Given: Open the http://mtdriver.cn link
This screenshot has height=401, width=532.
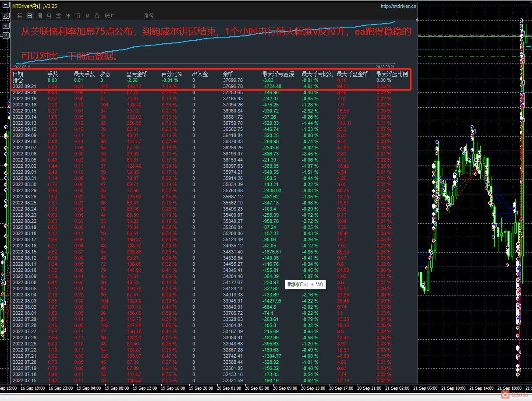Looking at the screenshot, I should pyautogui.click(x=398, y=6).
